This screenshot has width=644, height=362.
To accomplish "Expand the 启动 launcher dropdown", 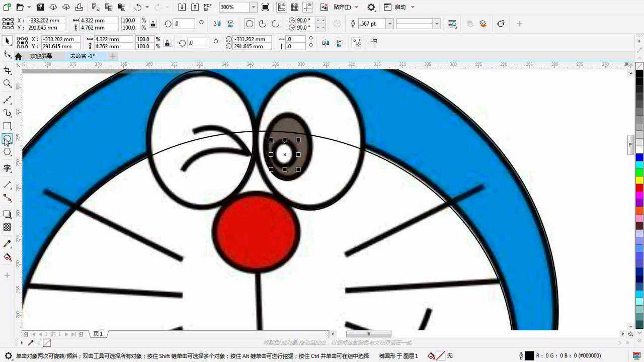I will tap(413, 7).
